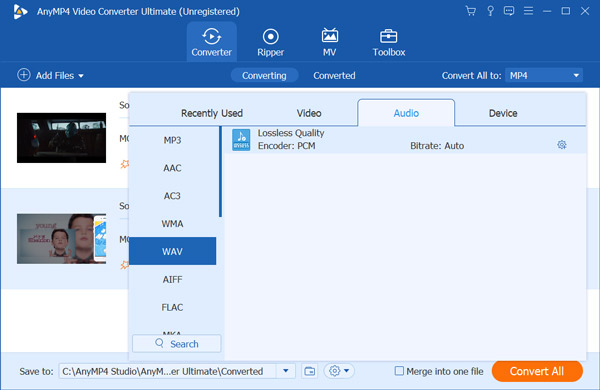Choose MP3 in the format list

(173, 140)
